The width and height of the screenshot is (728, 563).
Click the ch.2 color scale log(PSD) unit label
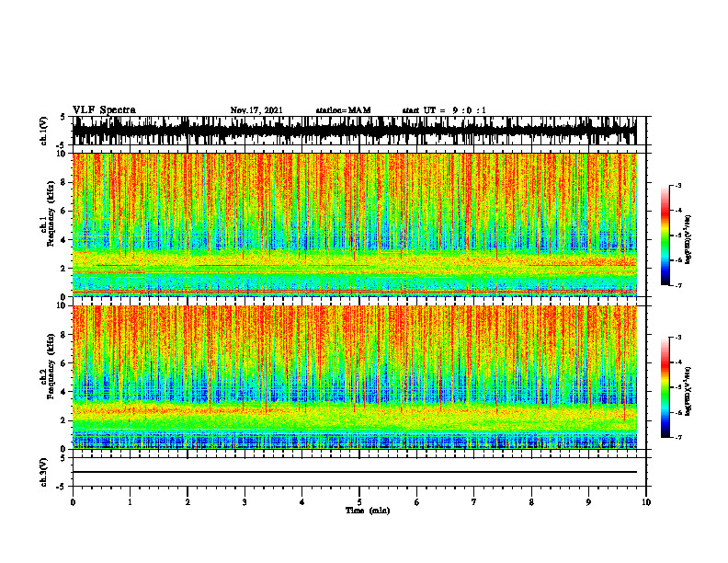pos(688,391)
